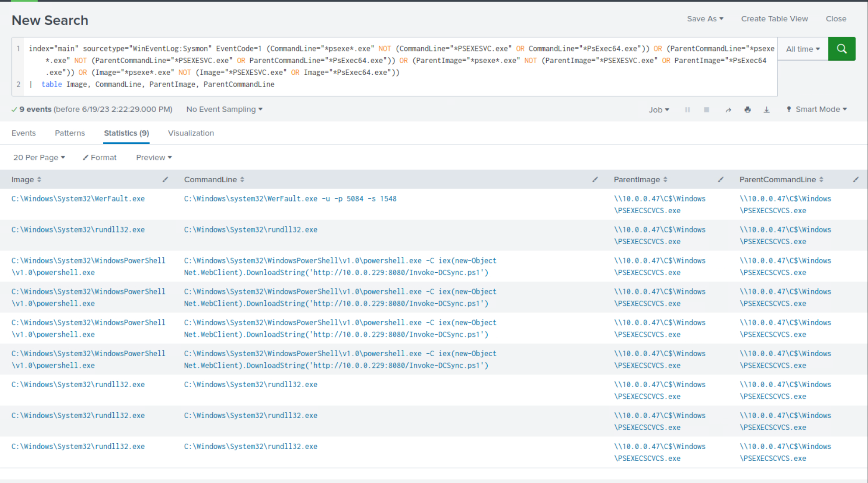
Task: Click the pause job icon
Action: (687, 110)
